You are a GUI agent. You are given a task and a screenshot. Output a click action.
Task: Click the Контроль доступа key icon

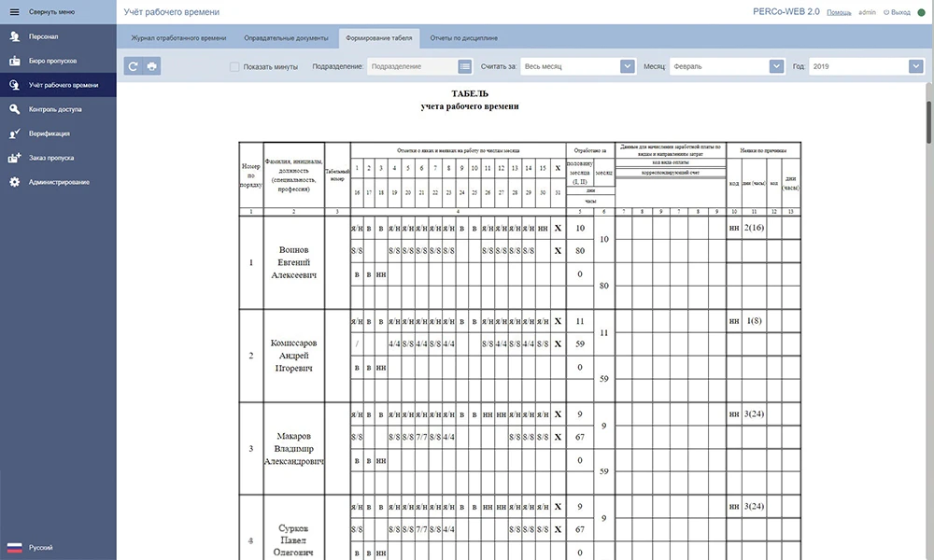14,109
